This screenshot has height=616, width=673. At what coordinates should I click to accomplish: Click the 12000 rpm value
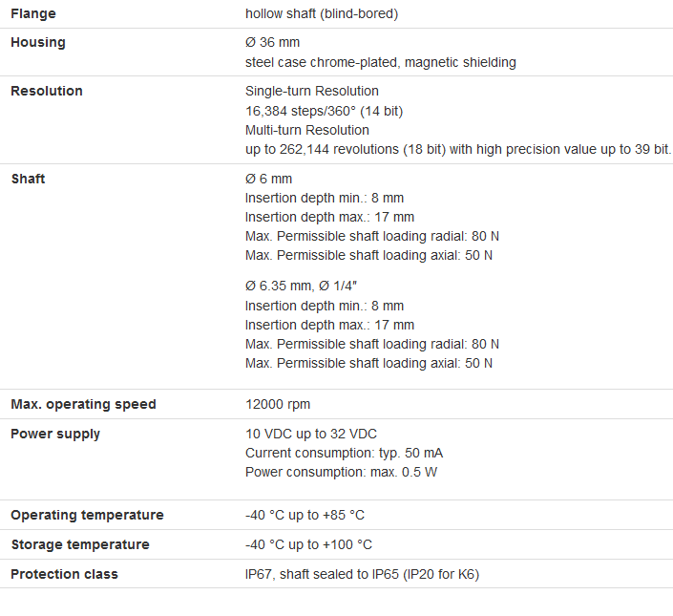click(x=278, y=404)
